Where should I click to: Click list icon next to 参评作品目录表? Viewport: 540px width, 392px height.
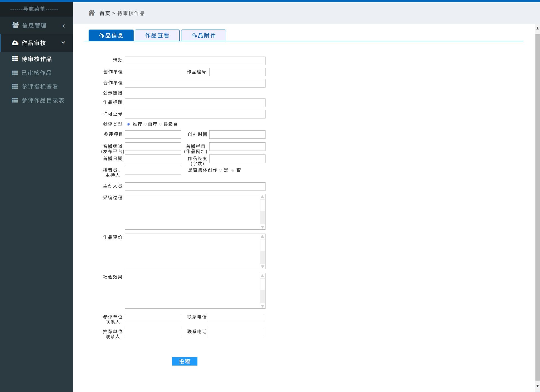click(15, 100)
